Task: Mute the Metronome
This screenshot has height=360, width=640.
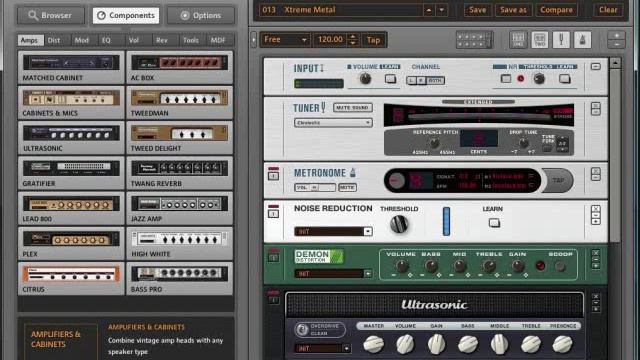Action: click(x=347, y=187)
